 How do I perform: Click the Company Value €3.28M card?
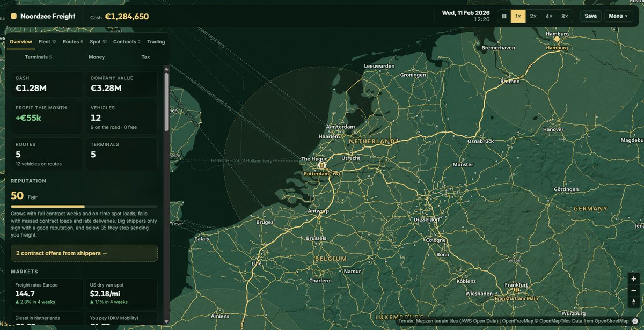point(122,85)
